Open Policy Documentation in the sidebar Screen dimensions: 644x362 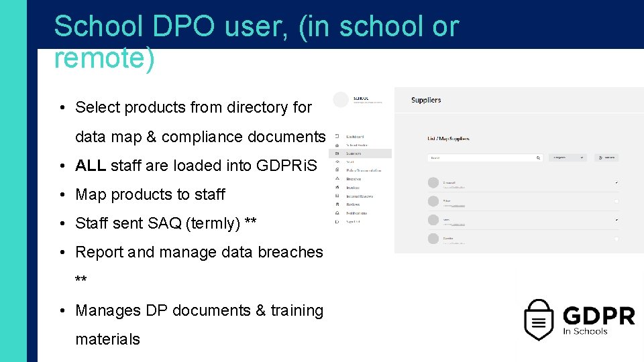click(x=364, y=170)
